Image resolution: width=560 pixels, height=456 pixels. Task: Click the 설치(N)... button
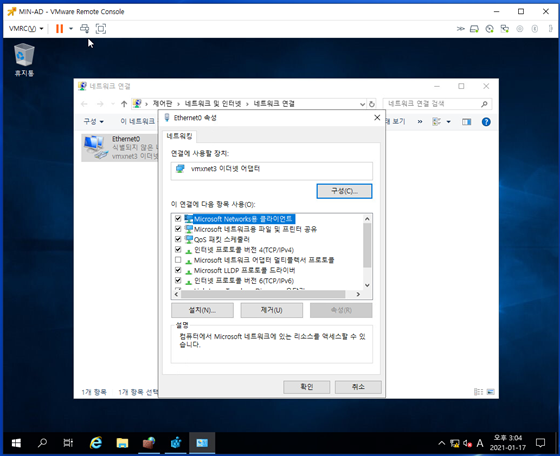pos(202,310)
